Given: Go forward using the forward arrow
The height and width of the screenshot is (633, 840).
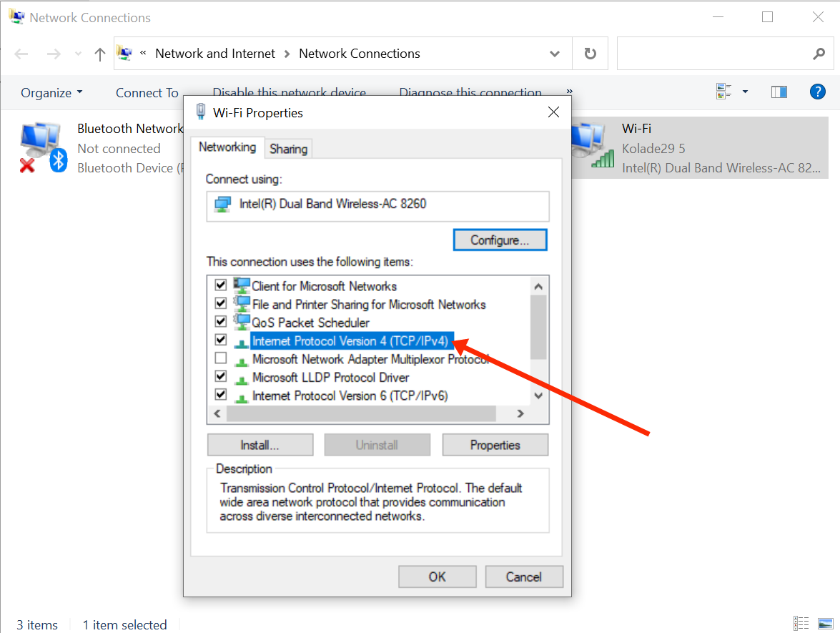Looking at the screenshot, I should point(54,54).
